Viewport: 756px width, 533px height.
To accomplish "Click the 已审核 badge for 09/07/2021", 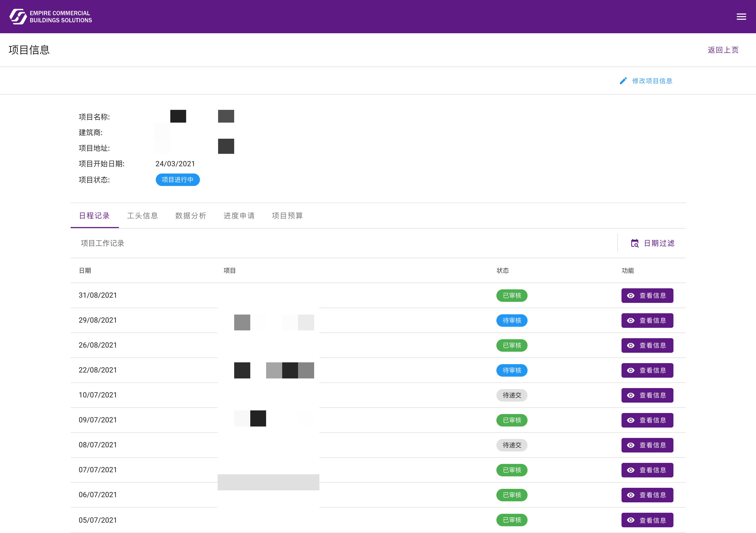I will pyautogui.click(x=512, y=420).
